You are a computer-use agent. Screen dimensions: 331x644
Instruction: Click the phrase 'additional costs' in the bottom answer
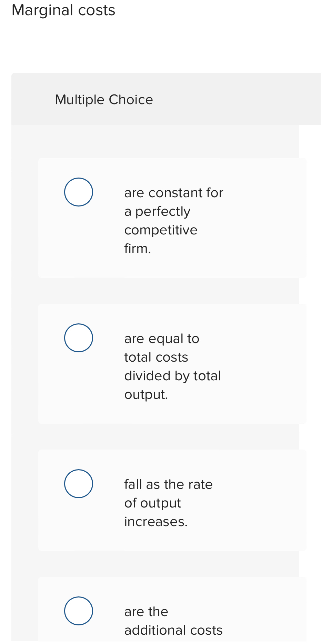(173, 630)
